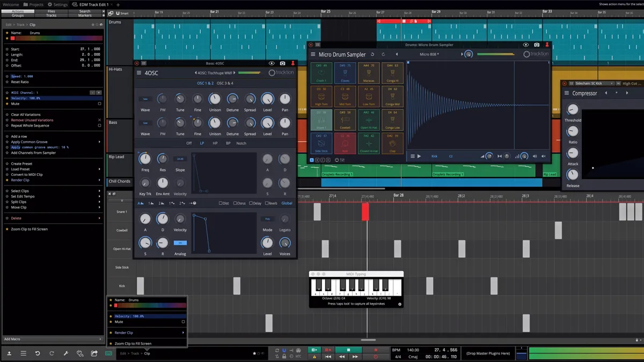Click the rewind transport button
Screen dimensions: 644x362
342,357
